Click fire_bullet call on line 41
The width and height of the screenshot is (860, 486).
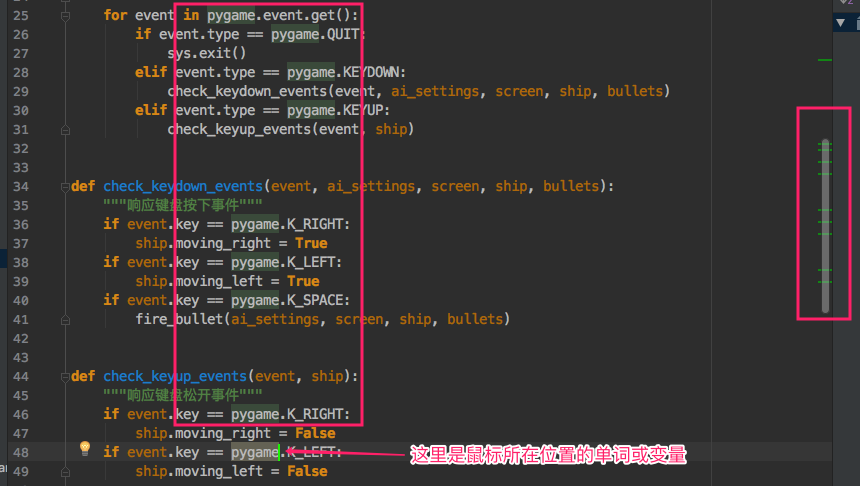coord(179,319)
